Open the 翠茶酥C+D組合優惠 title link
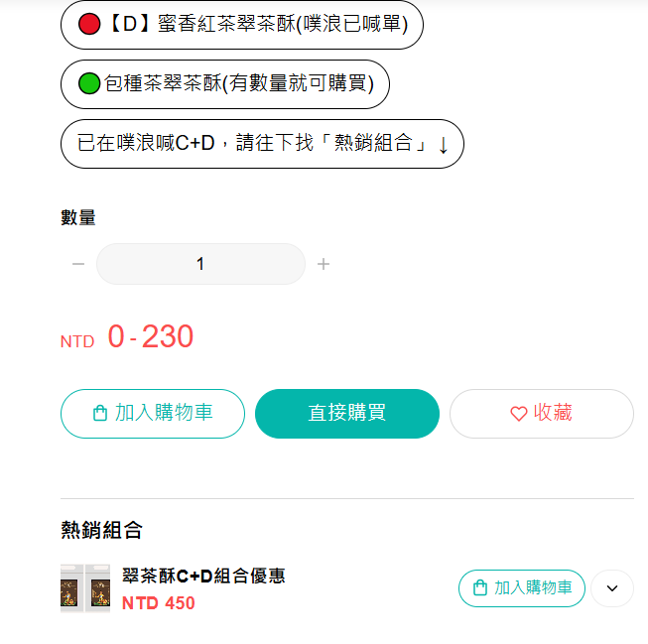648x644 pixels. coord(203,576)
